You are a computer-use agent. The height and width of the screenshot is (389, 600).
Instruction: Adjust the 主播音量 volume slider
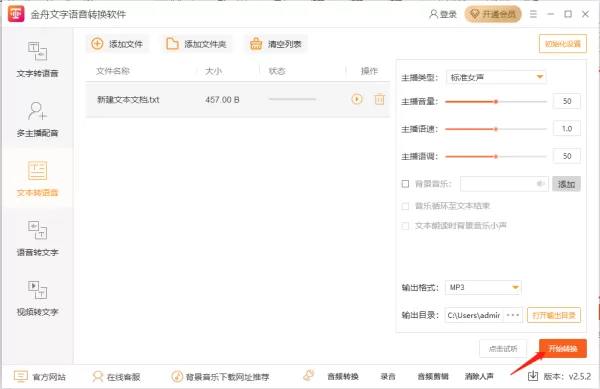point(496,102)
